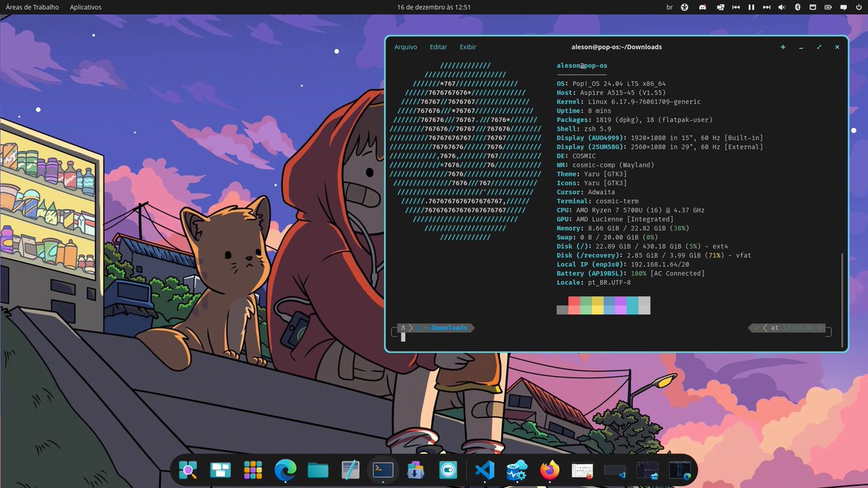Open the Aplicativos panel button
The width and height of the screenshot is (868, 488).
pyautogui.click(x=85, y=7)
